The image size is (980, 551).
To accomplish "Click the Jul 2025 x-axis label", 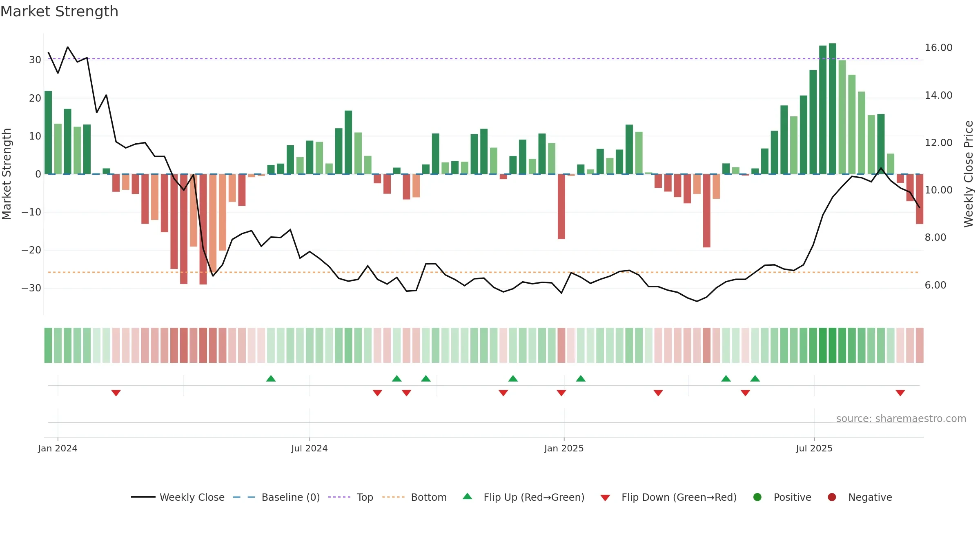I will (x=814, y=449).
